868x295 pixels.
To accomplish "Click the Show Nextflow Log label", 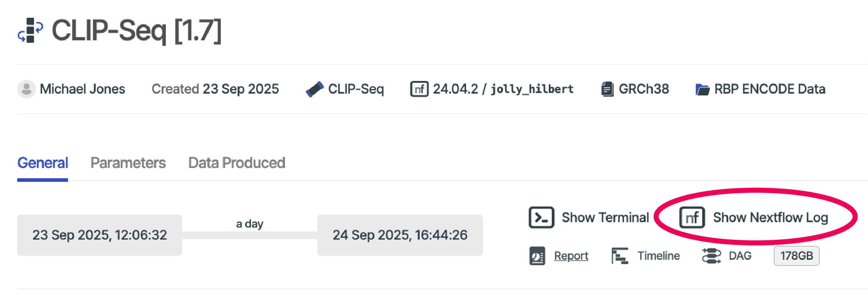I will pyautogui.click(x=770, y=217).
